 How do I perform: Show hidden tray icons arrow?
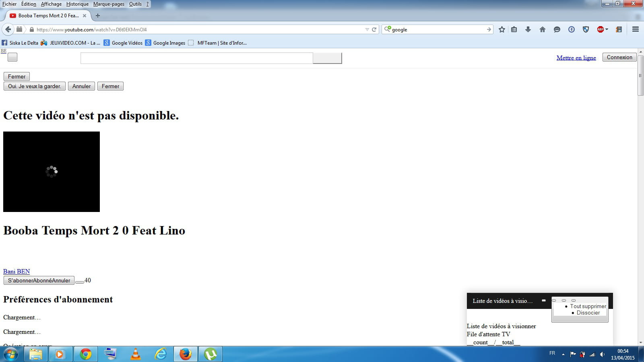pos(563,354)
